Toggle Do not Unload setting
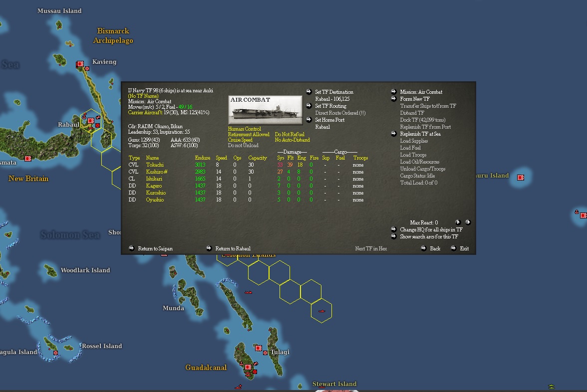The height and width of the screenshot is (392, 587). pos(243,145)
